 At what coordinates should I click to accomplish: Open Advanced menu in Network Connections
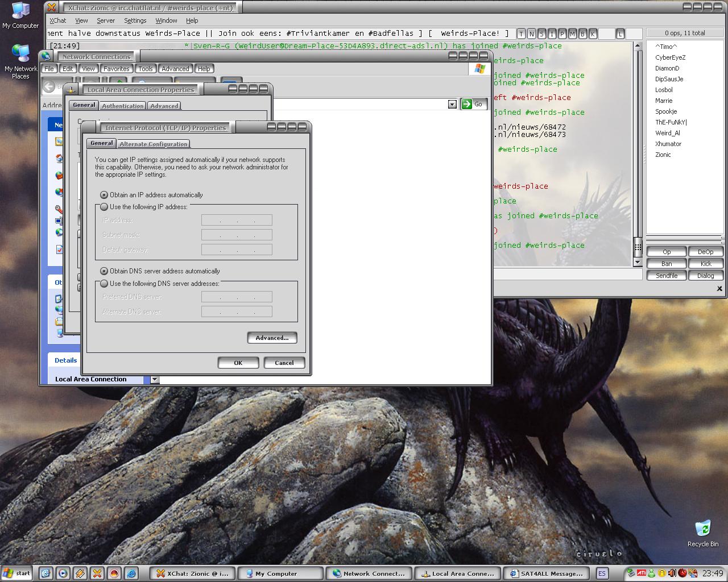175,69
